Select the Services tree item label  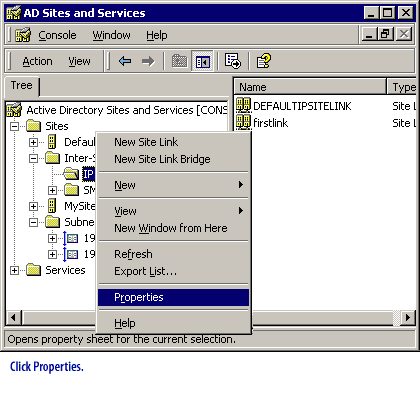[65, 270]
